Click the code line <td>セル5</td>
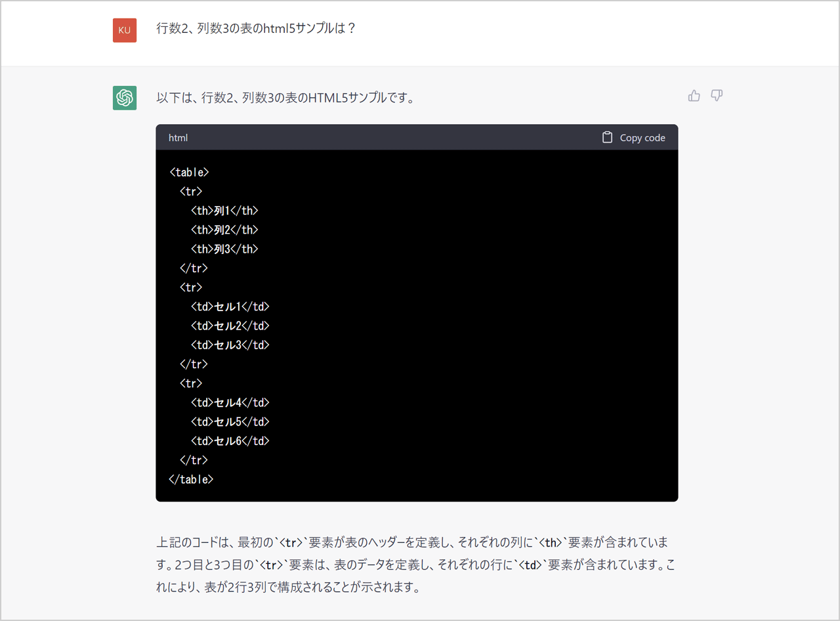Screen dimensions: 840x621 click(230, 421)
